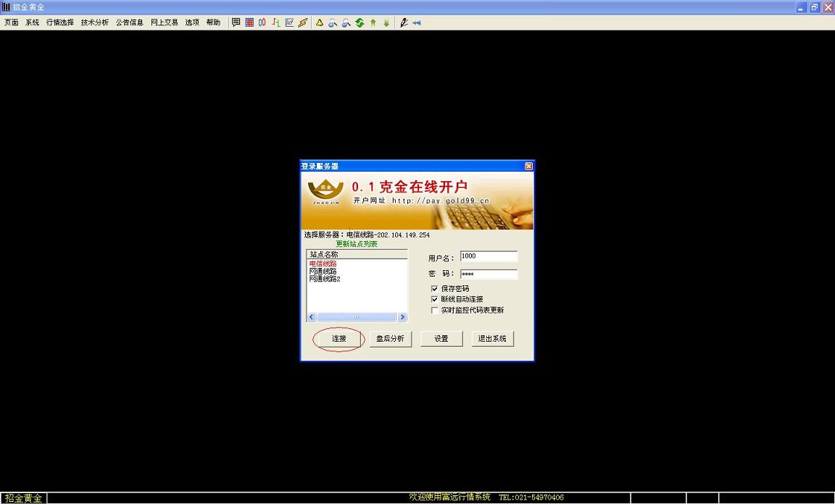Select the pen drawing tool icon
The image size is (835, 504).
pos(404,22)
